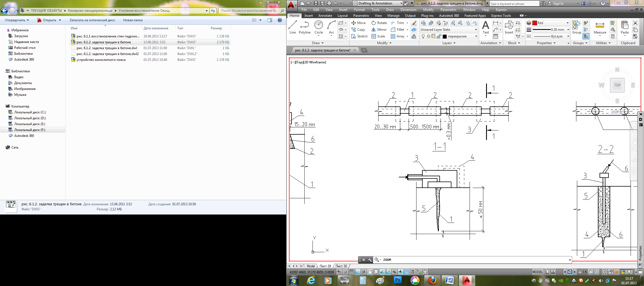The height and width of the screenshot is (286, 644).
Task: Open the Drafting & Annotation workspace dropdown
Action: click(x=378, y=3)
